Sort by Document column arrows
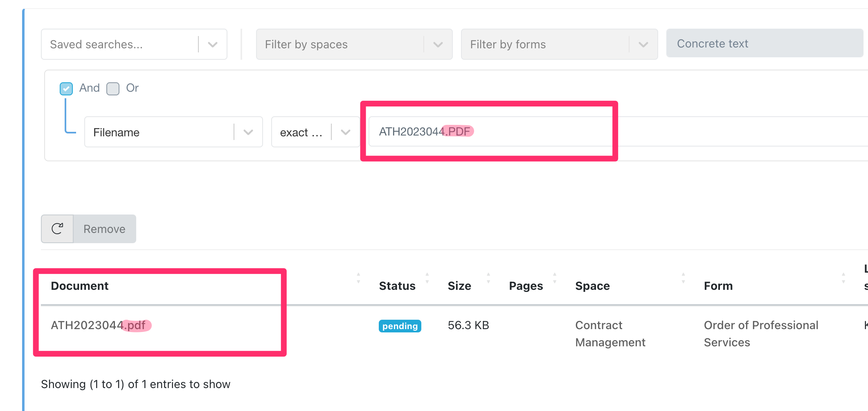 358,278
